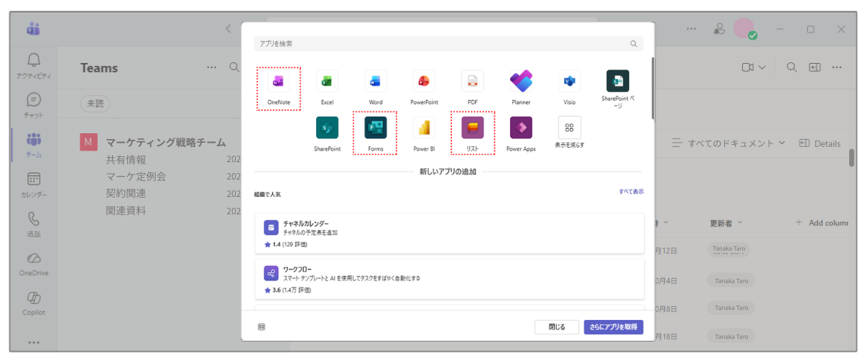Image resolution: width=868 pixels, height=362 pixels.
Task: Click the profile avatar picture
Action: (744, 29)
